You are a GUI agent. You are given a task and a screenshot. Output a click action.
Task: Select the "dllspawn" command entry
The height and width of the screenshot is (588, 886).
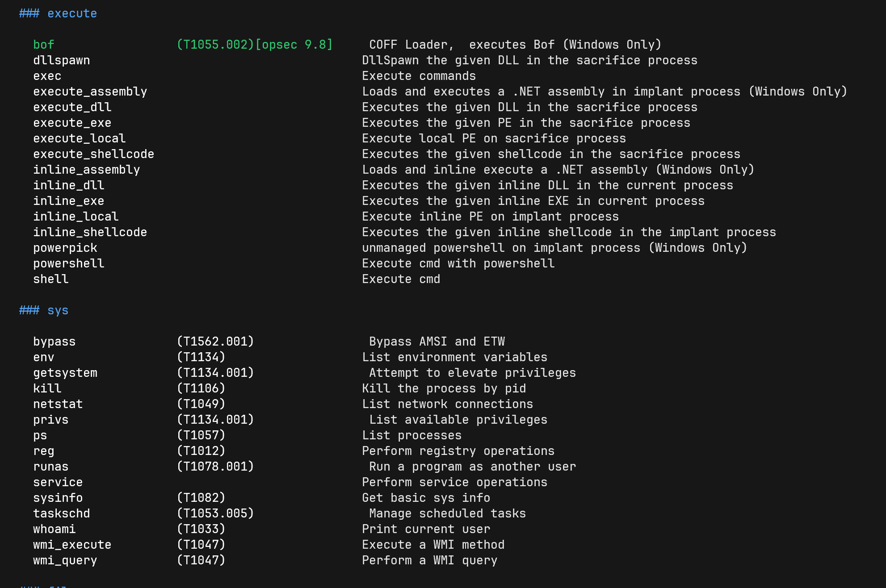click(x=62, y=60)
